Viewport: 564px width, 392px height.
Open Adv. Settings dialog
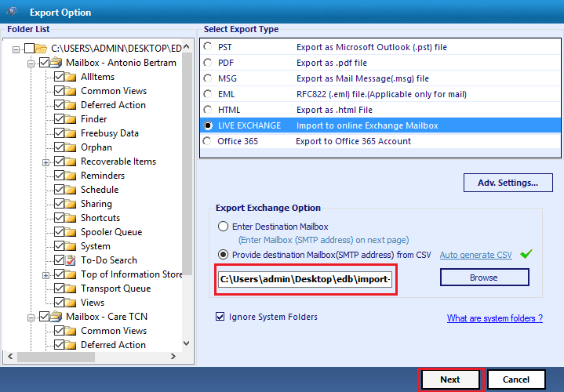(508, 183)
